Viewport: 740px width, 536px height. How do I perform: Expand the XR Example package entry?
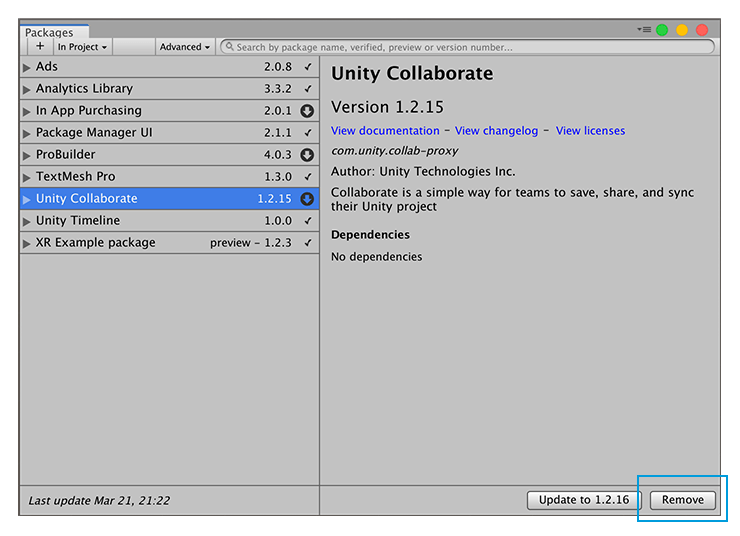click(27, 243)
